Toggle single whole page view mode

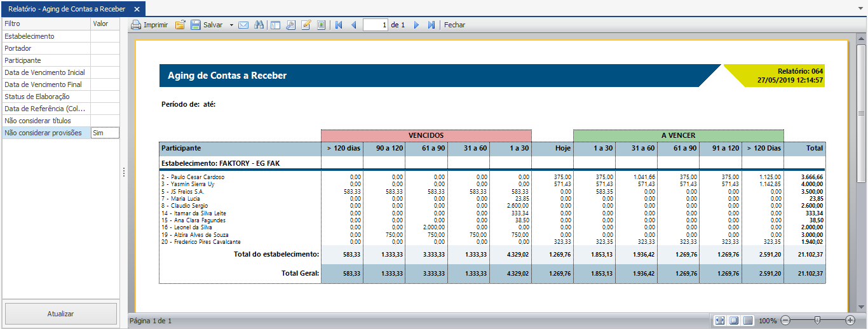(733, 321)
